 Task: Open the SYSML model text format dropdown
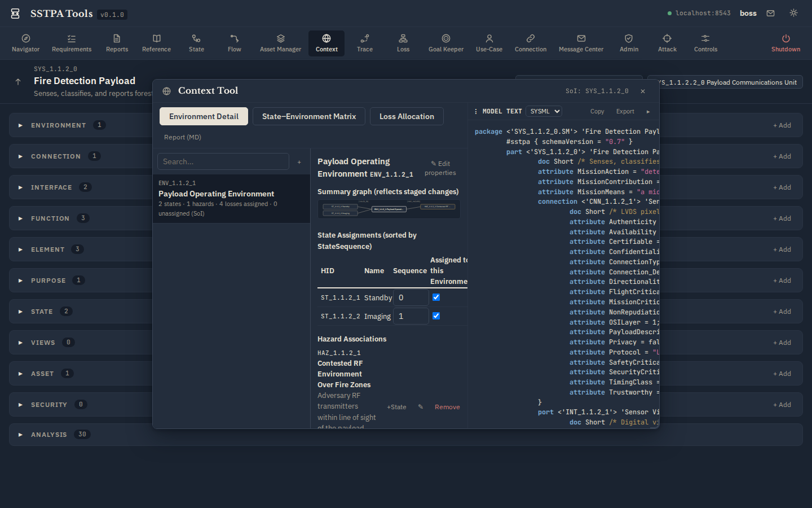tap(544, 111)
